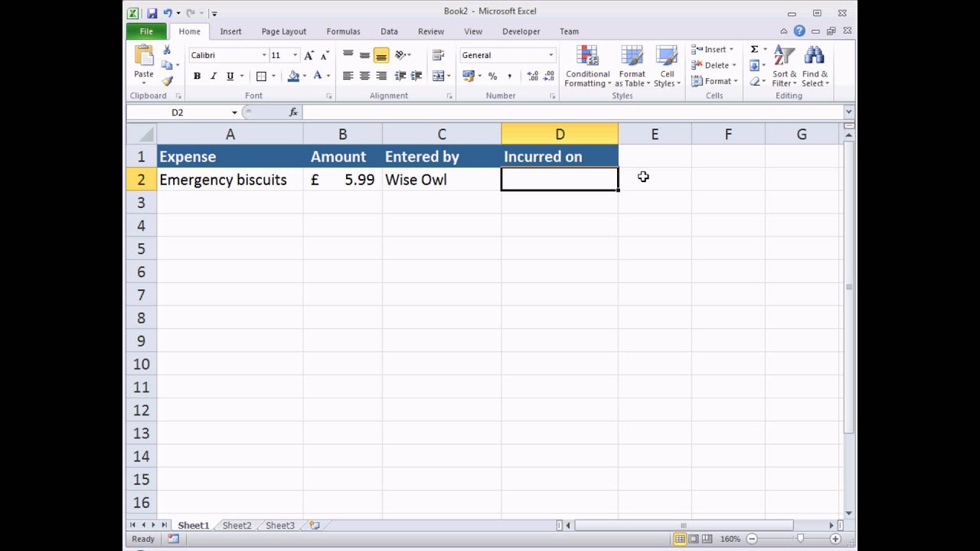Click Accounting Number Format icon
The height and width of the screenshot is (551, 980).
(469, 76)
